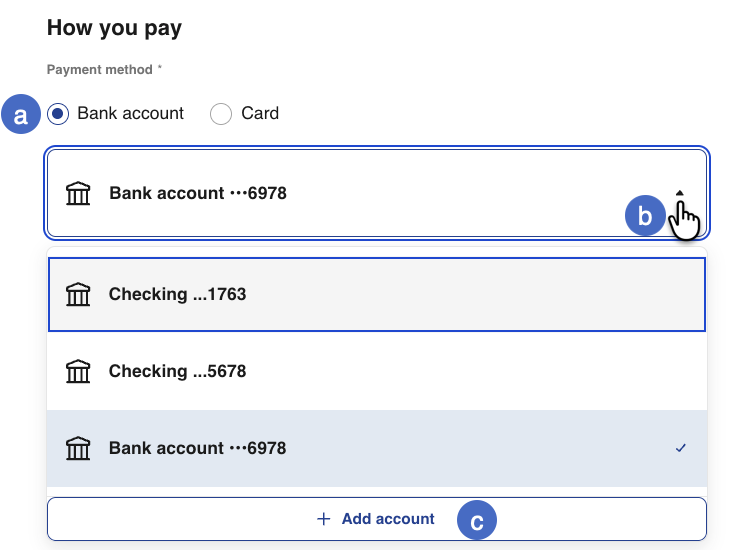The width and height of the screenshot is (745, 550).
Task: Select the Bank account radio button
Action: coord(58,114)
